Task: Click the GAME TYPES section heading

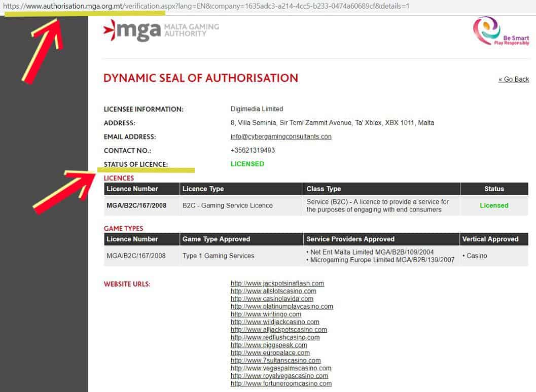Action: 123,228
